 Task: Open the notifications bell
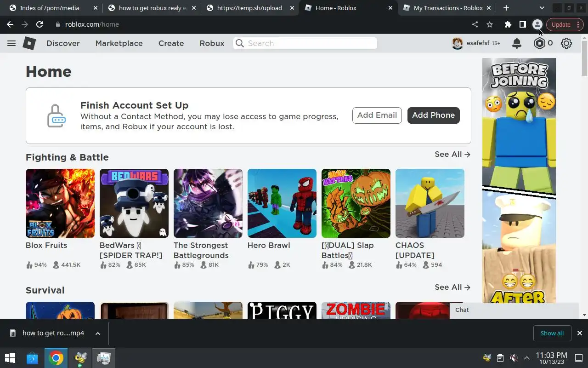(x=517, y=43)
